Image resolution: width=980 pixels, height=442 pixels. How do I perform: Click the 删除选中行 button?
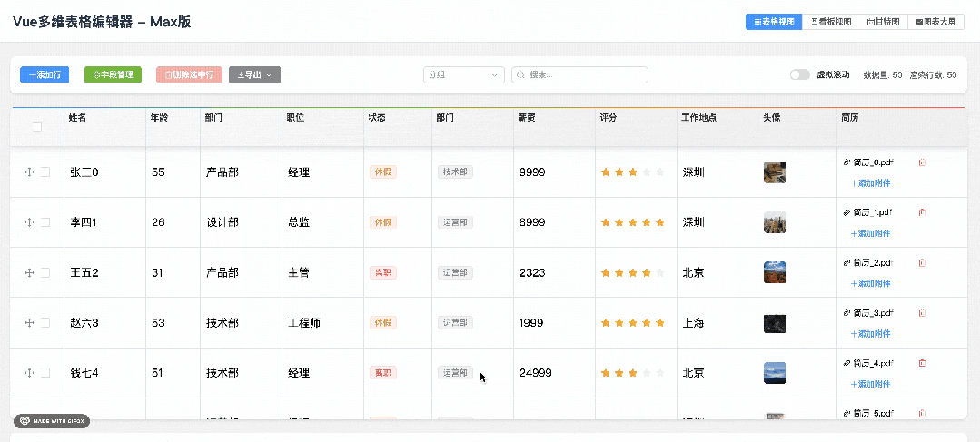point(190,75)
